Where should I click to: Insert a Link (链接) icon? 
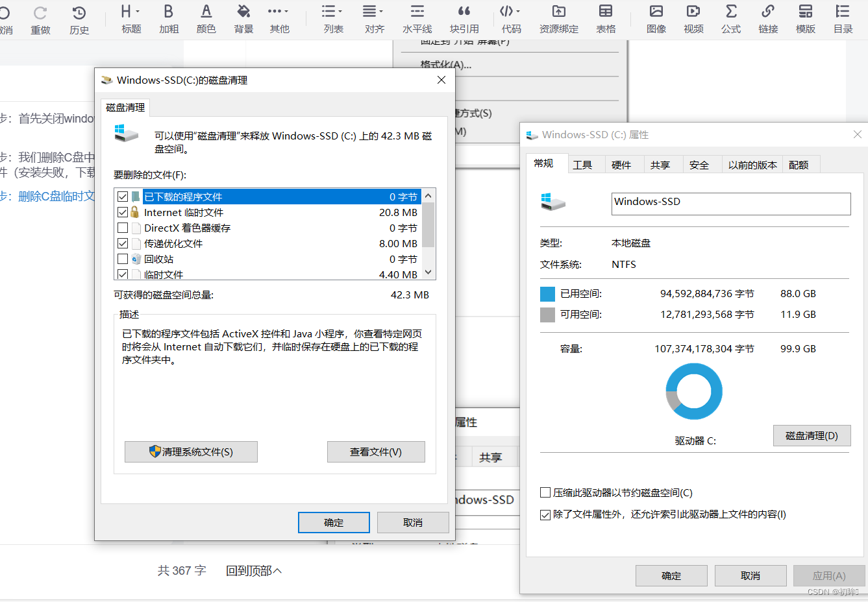pos(768,11)
